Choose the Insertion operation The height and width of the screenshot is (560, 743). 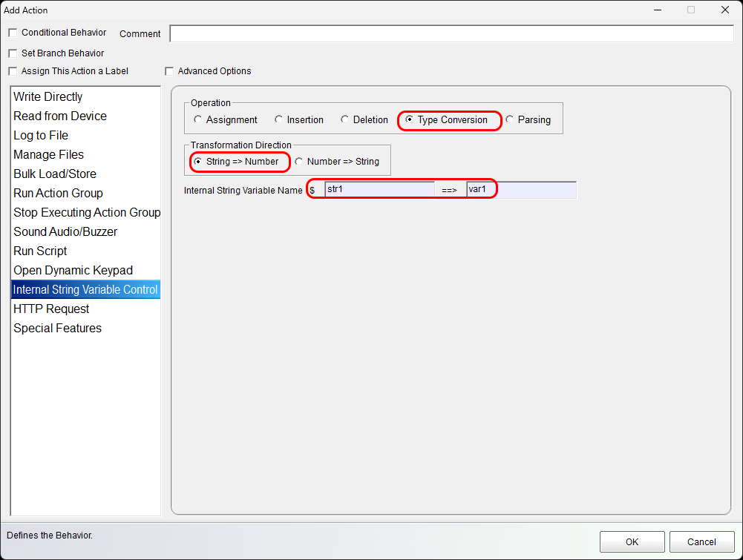click(x=279, y=119)
